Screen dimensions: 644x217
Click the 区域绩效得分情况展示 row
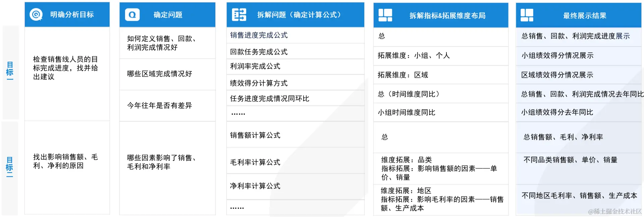click(x=579, y=75)
